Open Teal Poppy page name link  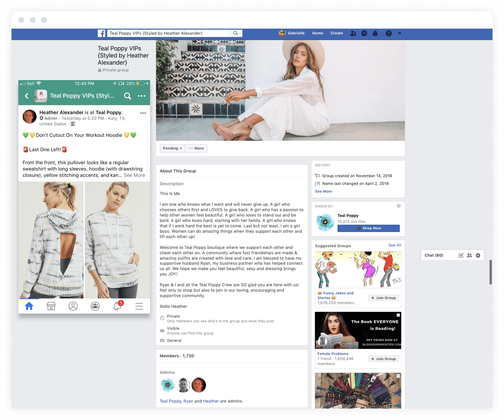[348, 215]
